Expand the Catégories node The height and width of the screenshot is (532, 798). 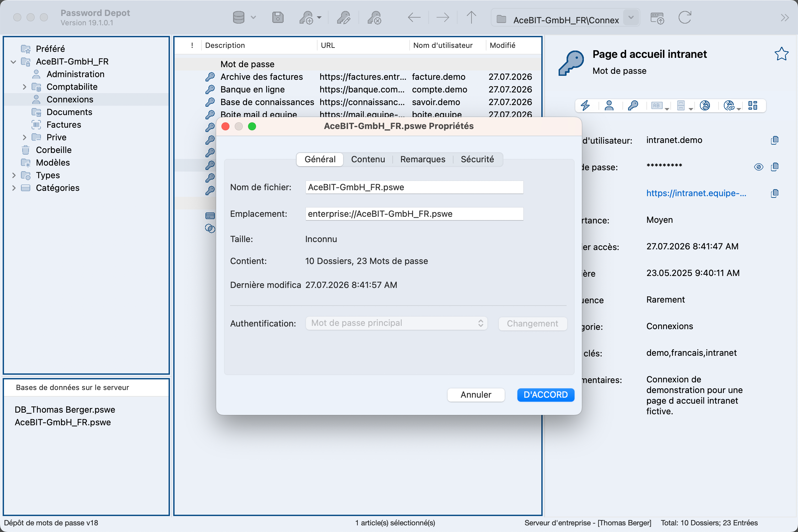pyautogui.click(x=14, y=188)
